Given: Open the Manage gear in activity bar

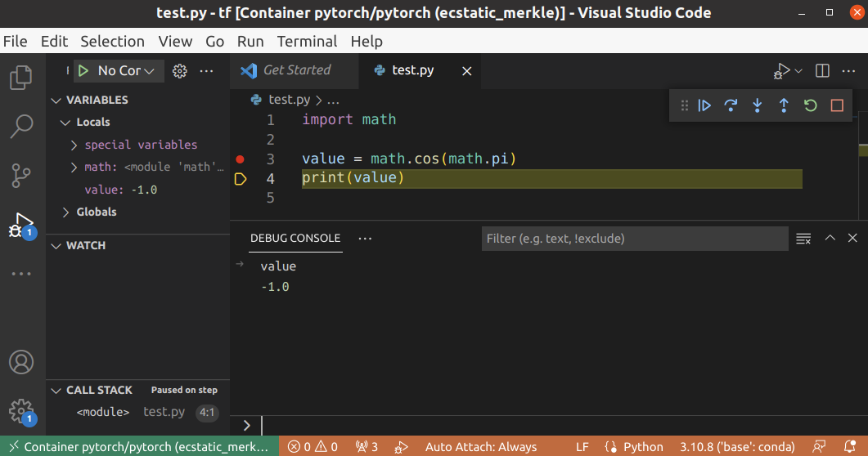Looking at the screenshot, I should click(22, 412).
